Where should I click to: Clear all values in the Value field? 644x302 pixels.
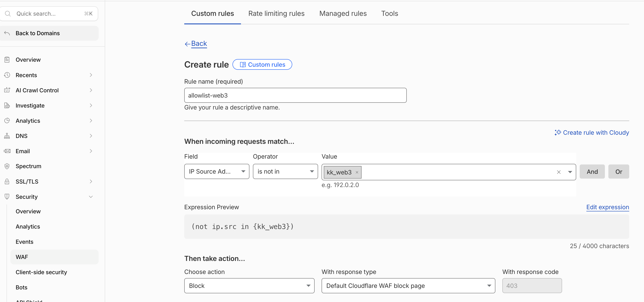pos(558,172)
